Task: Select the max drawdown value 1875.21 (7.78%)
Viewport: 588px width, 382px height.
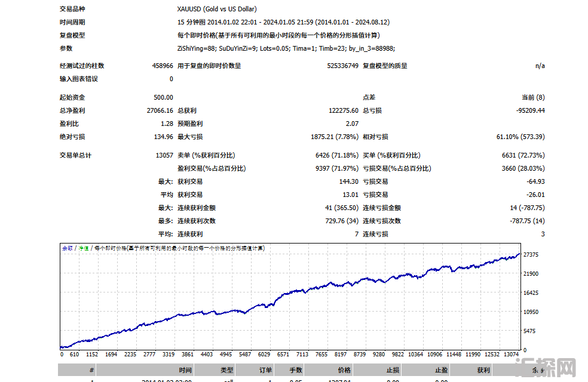Action: 335,137
